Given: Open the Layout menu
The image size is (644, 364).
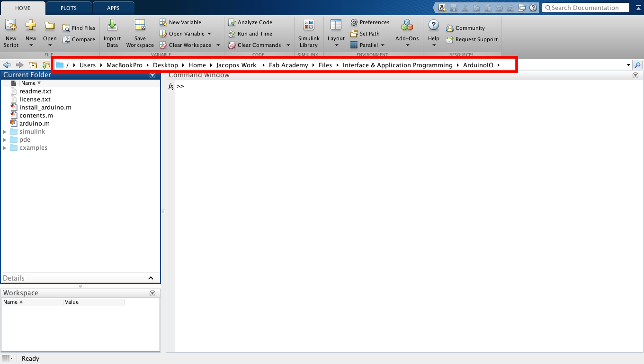Looking at the screenshot, I should coord(336,33).
